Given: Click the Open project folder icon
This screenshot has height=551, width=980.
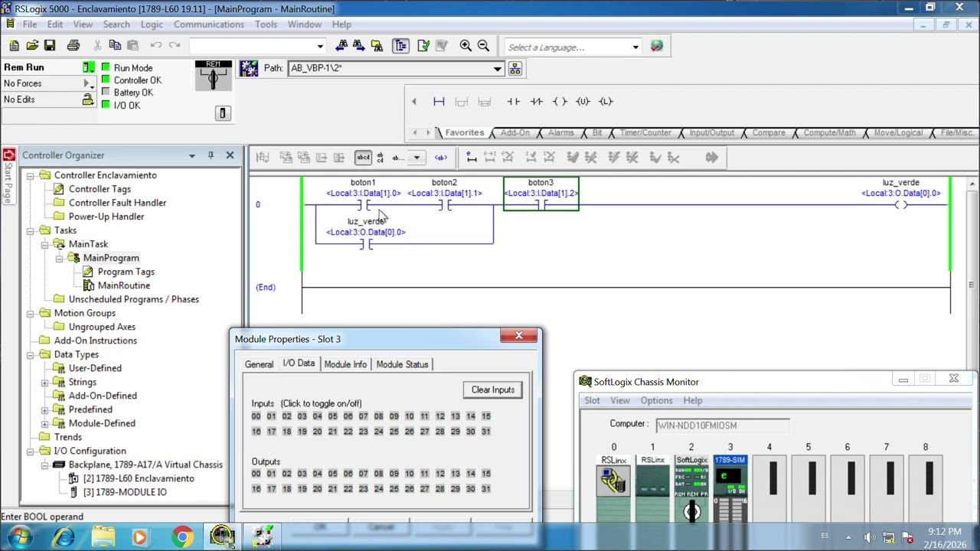Looking at the screenshot, I should pos(32,46).
